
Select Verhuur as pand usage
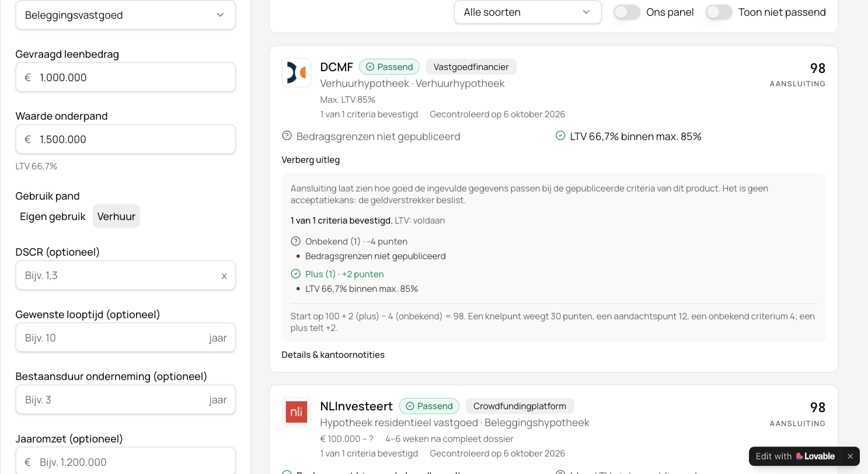point(116,216)
